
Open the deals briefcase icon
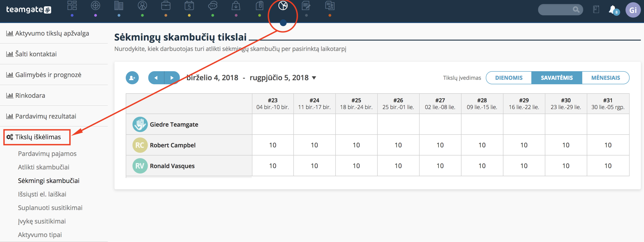[166, 6]
